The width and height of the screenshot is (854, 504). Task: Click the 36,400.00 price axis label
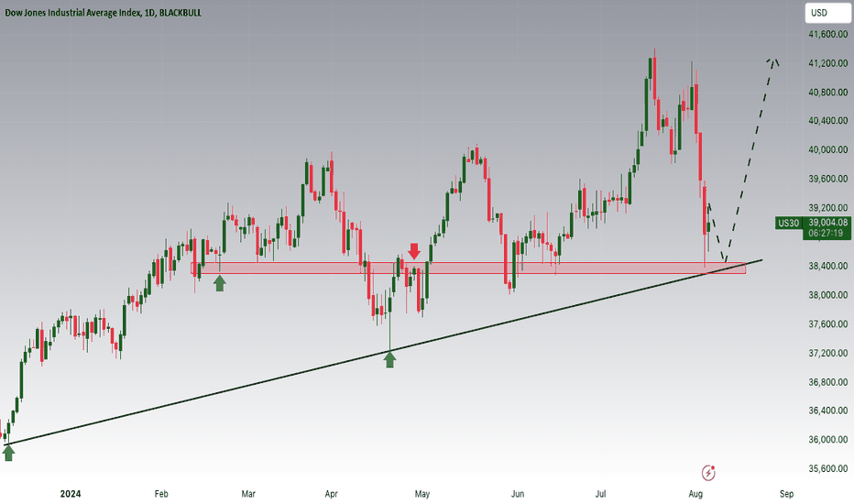click(x=827, y=411)
